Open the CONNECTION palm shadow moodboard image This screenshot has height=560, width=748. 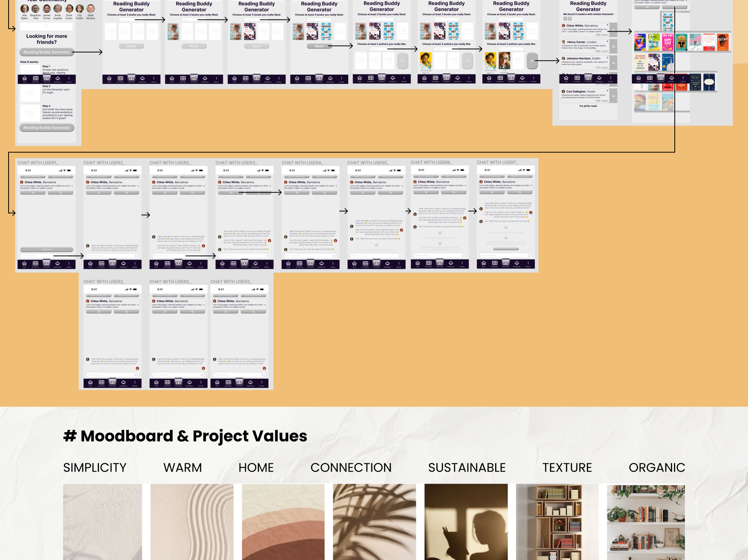click(x=374, y=522)
